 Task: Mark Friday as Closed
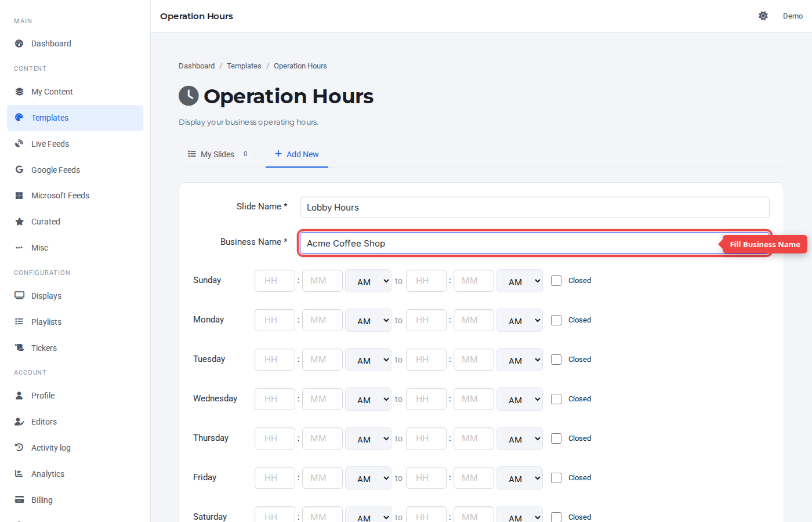coord(556,478)
